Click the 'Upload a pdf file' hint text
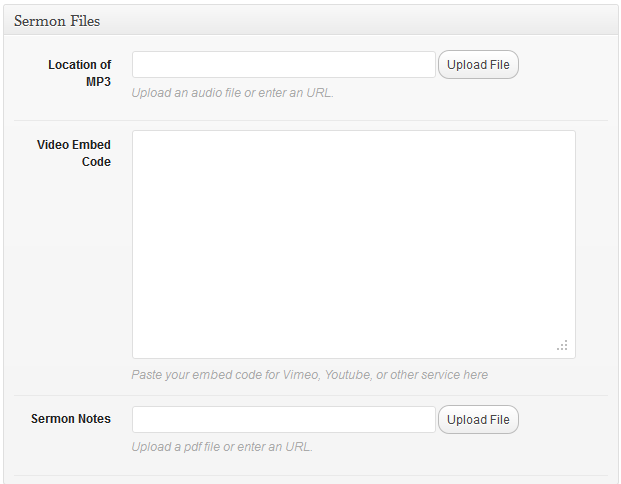Viewport: 621px width, 484px height. pos(222,447)
